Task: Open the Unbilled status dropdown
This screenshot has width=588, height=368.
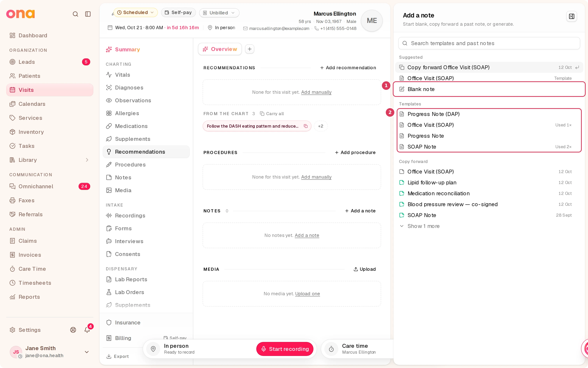Action: click(219, 13)
